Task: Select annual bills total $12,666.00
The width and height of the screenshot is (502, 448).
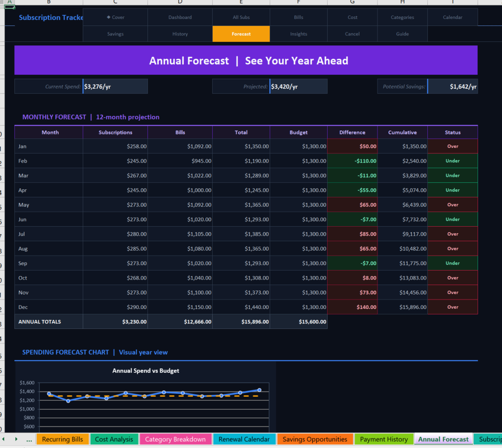Action: pos(180,322)
